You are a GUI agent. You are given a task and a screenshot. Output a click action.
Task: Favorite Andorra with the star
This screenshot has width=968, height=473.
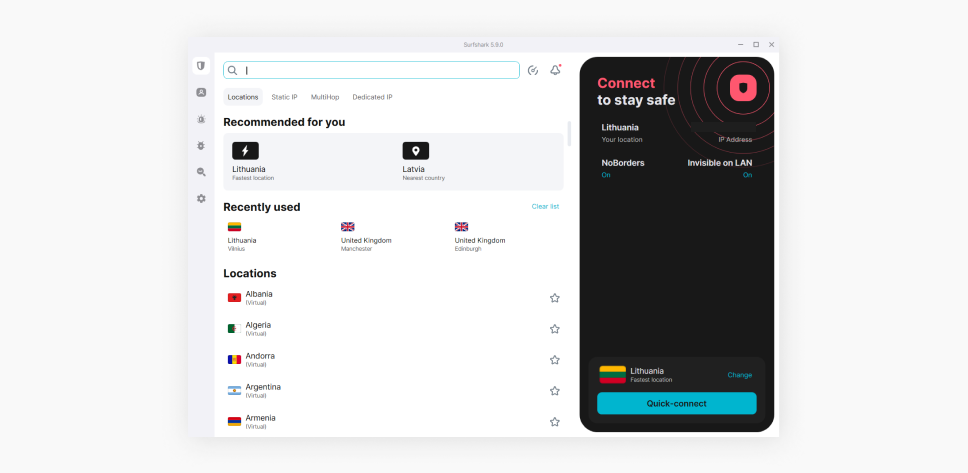[555, 359]
